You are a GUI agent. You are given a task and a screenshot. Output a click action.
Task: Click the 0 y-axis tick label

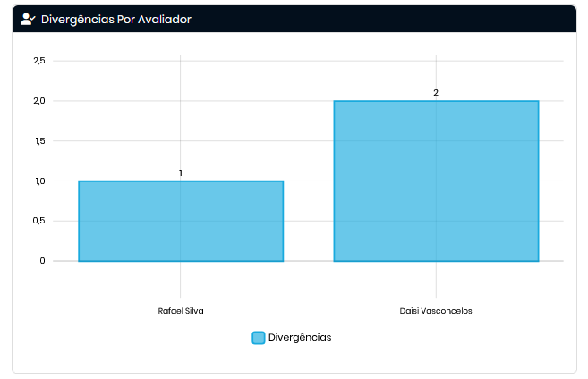pyautogui.click(x=42, y=261)
